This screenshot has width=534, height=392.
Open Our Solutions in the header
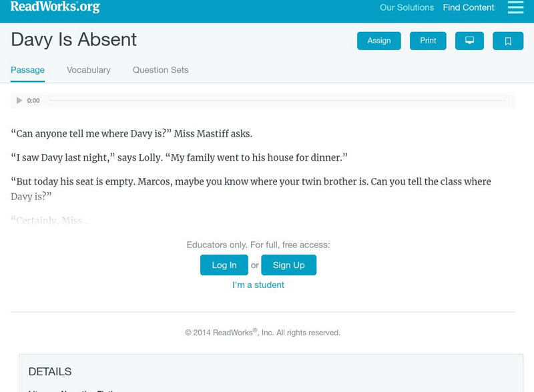coord(407,8)
